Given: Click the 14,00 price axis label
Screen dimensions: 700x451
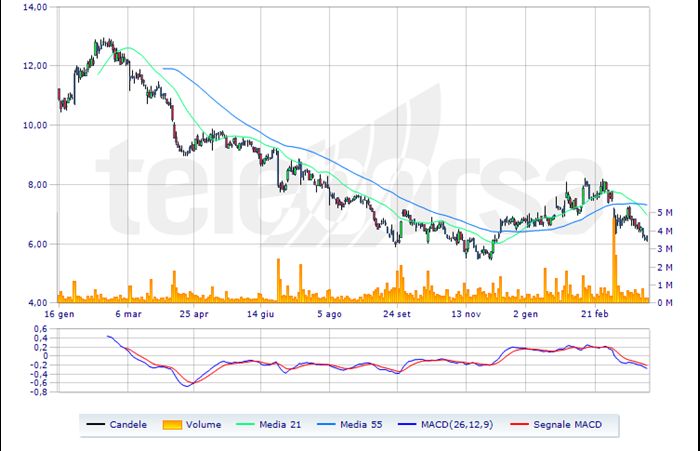Looking at the screenshot, I should click(x=34, y=7).
